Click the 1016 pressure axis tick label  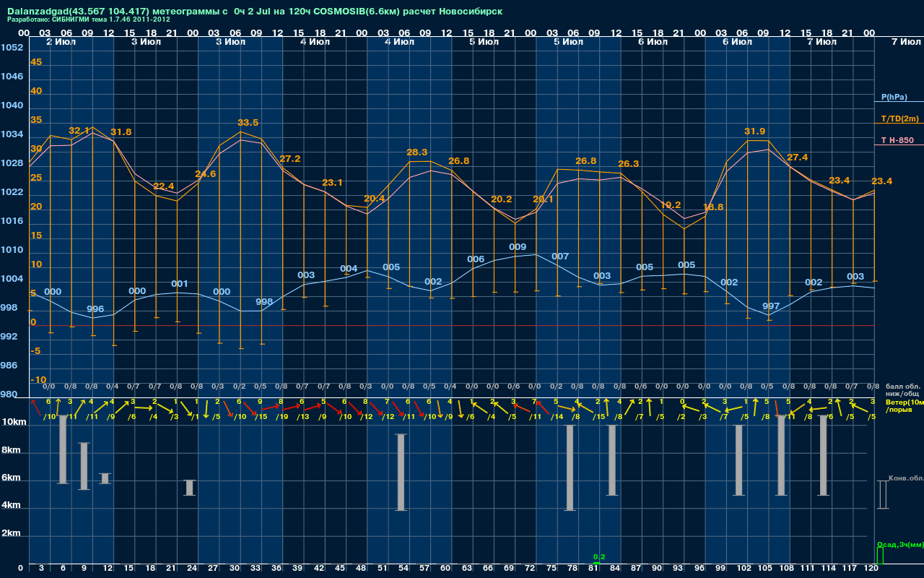click(x=12, y=221)
